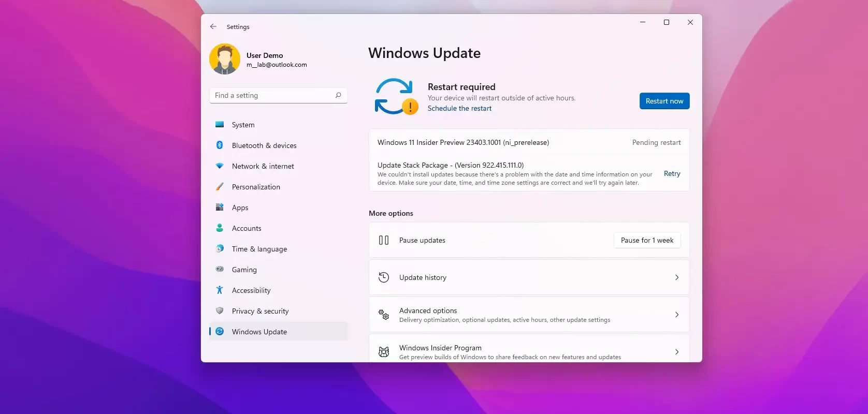Open System settings label
This screenshot has height=414, width=868.
tap(243, 125)
